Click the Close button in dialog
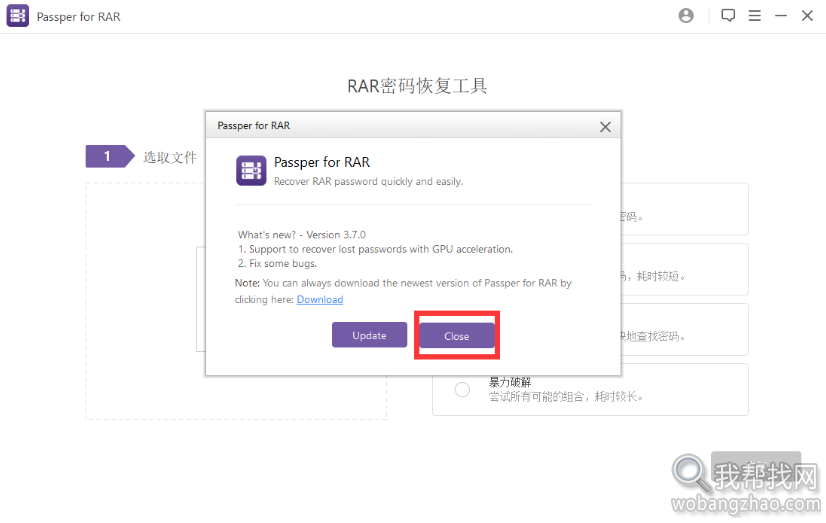 457,336
